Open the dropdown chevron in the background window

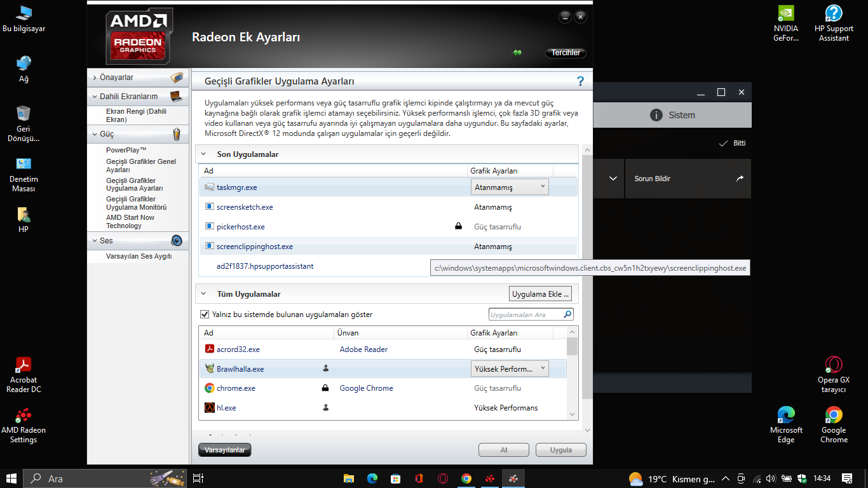[x=613, y=179]
